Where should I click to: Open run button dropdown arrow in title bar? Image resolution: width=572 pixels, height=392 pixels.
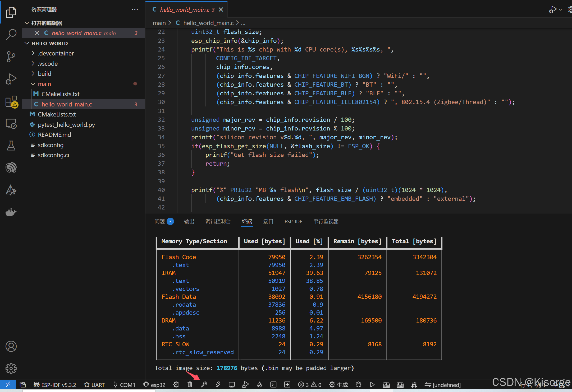click(560, 10)
